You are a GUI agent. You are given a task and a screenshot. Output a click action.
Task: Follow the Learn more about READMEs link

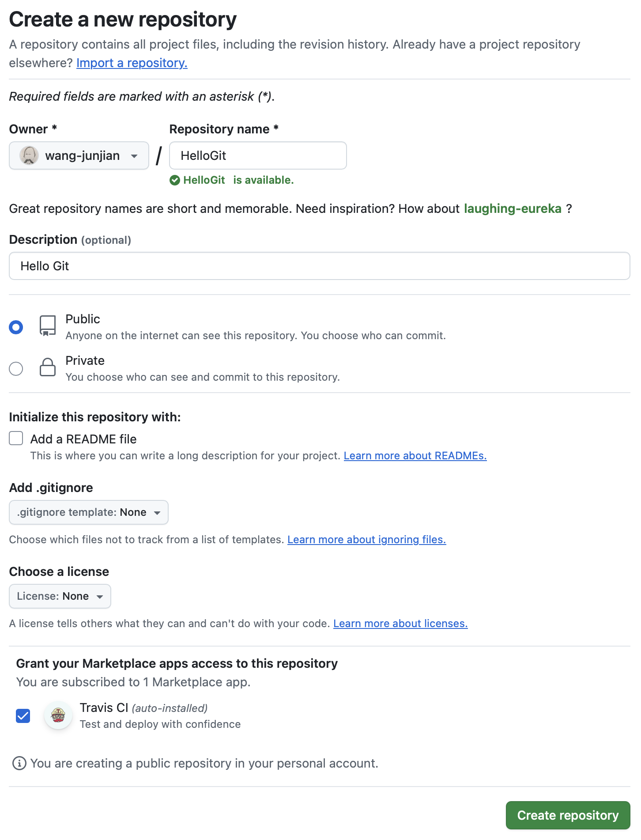[x=415, y=456]
